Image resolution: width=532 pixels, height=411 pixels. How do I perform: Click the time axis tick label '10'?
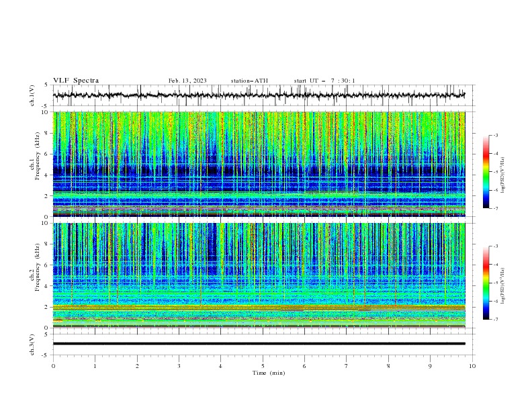pos(472,366)
